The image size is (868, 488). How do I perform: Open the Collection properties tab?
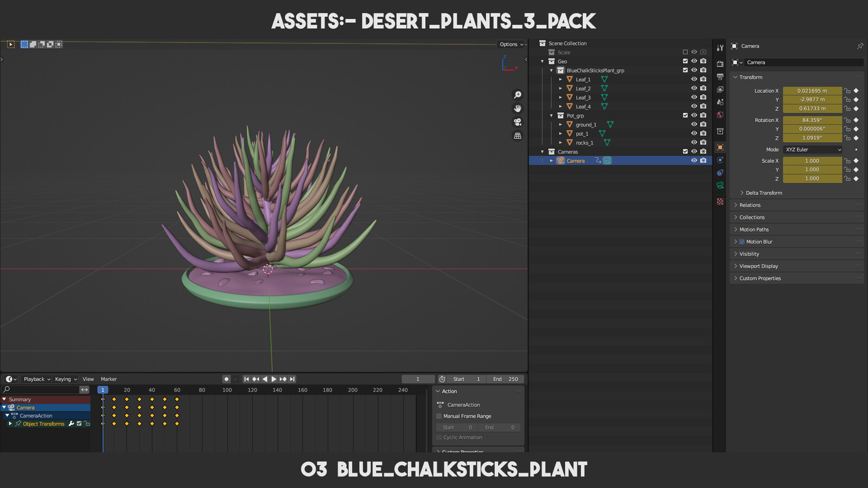[x=720, y=131]
